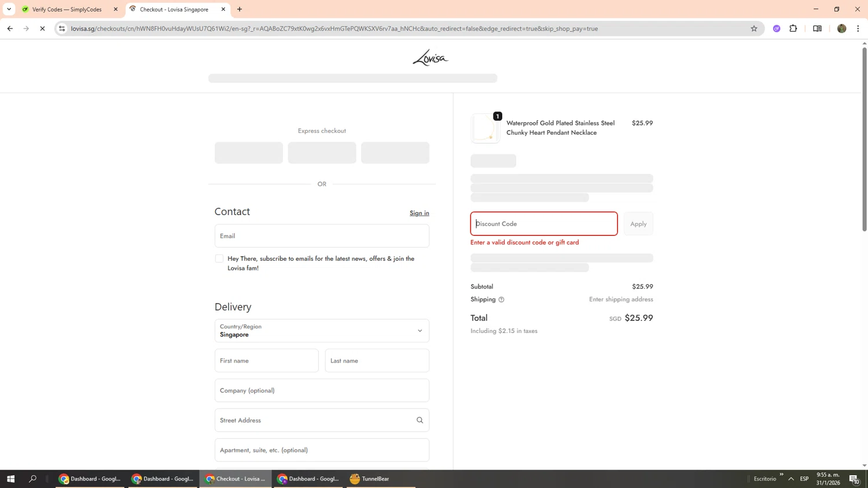
Task: Switch to Checkout - Lovisa taskbar window
Action: [x=236, y=479]
